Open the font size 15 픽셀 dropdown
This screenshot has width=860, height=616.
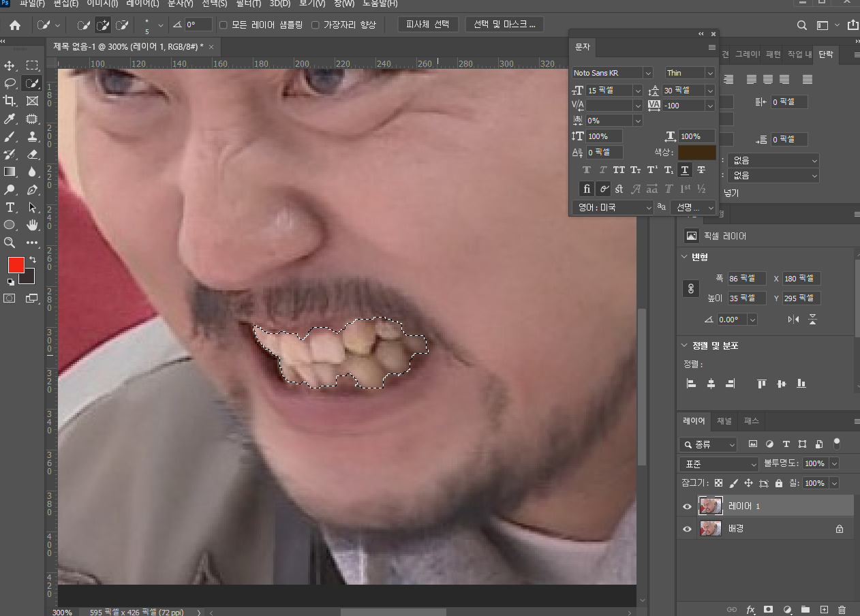[x=638, y=91]
